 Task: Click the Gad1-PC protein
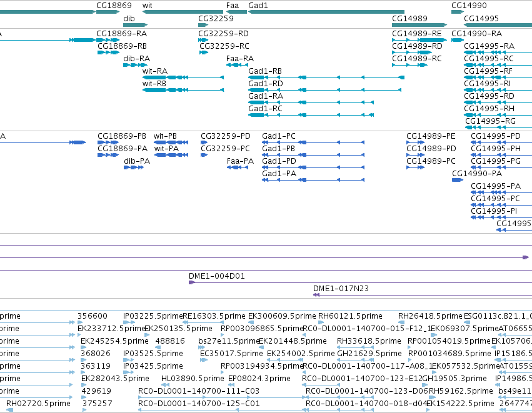pyautogui.click(x=313, y=142)
